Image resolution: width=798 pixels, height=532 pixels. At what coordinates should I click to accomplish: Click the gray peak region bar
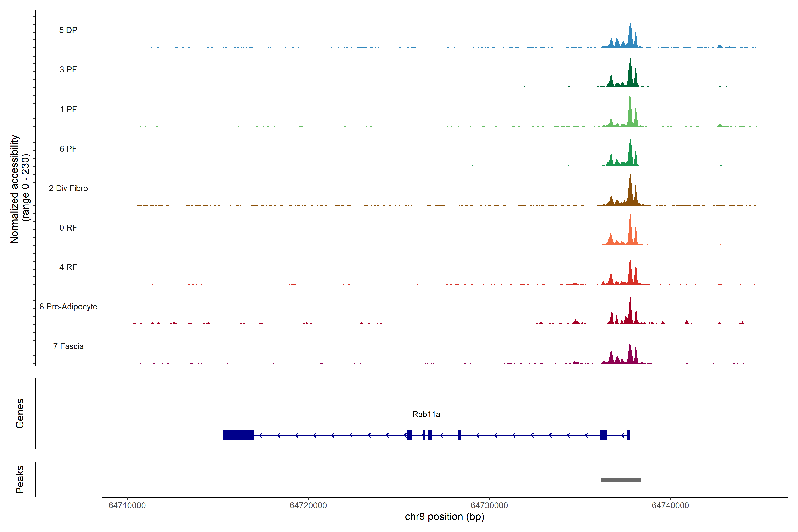point(620,480)
